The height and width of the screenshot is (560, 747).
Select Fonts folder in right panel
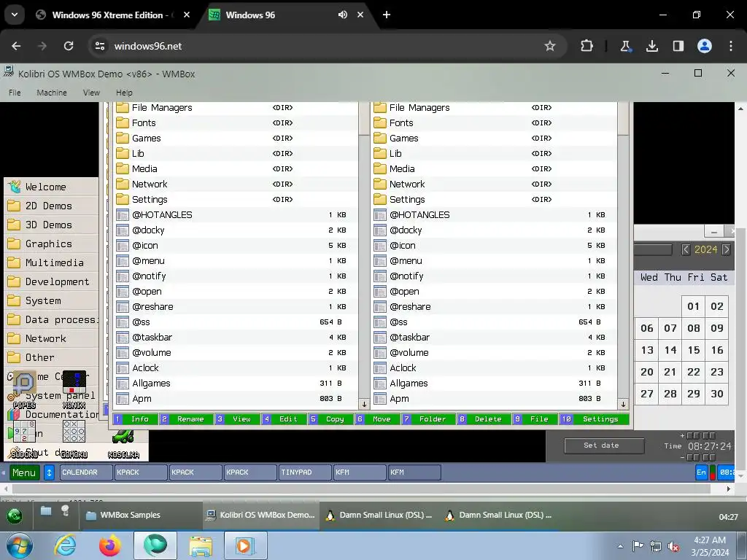coord(494,122)
